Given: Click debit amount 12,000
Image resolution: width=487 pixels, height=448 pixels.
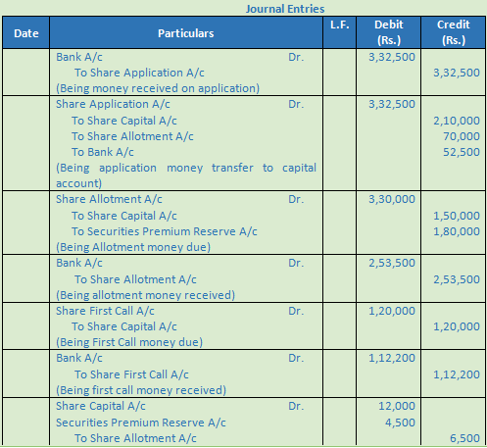Looking at the screenshot, I should point(397,406).
